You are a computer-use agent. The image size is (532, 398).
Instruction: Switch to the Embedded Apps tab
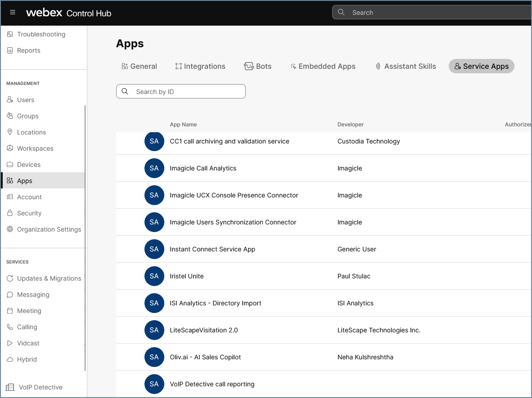[x=323, y=66]
